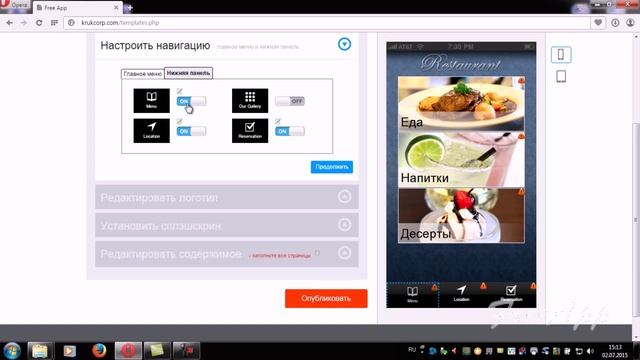
Task: Select the Нижняя панель tab
Action: click(x=188, y=73)
